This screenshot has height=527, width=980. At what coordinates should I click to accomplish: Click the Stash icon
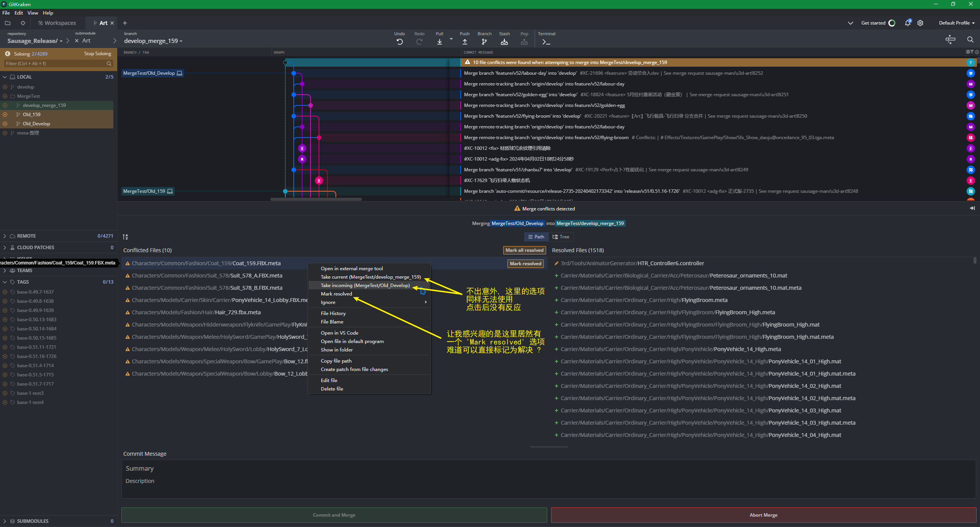tap(504, 42)
